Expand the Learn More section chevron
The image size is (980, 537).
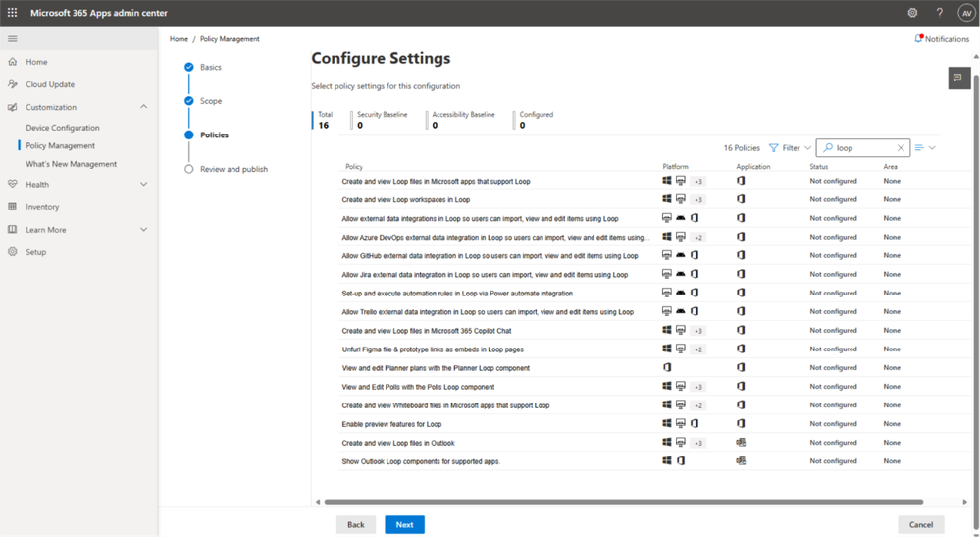144,230
